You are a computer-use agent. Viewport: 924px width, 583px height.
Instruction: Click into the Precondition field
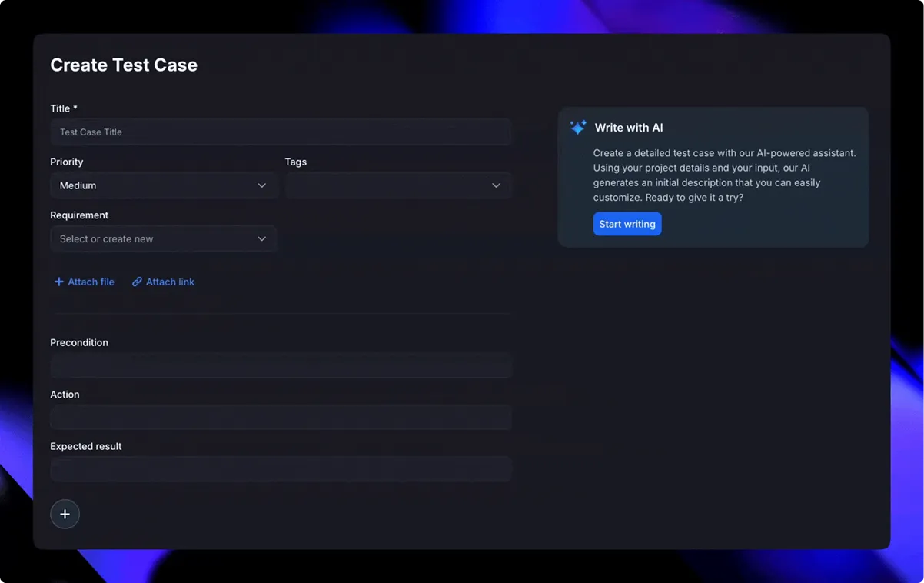tap(281, 365)
